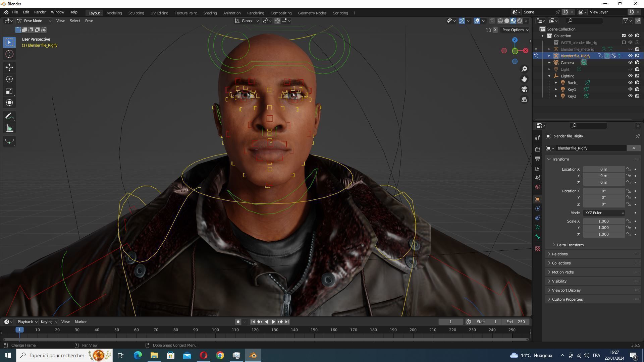Open Global transform orientation dropdown
Screen dimensions: 644x362
coord(247,21)
